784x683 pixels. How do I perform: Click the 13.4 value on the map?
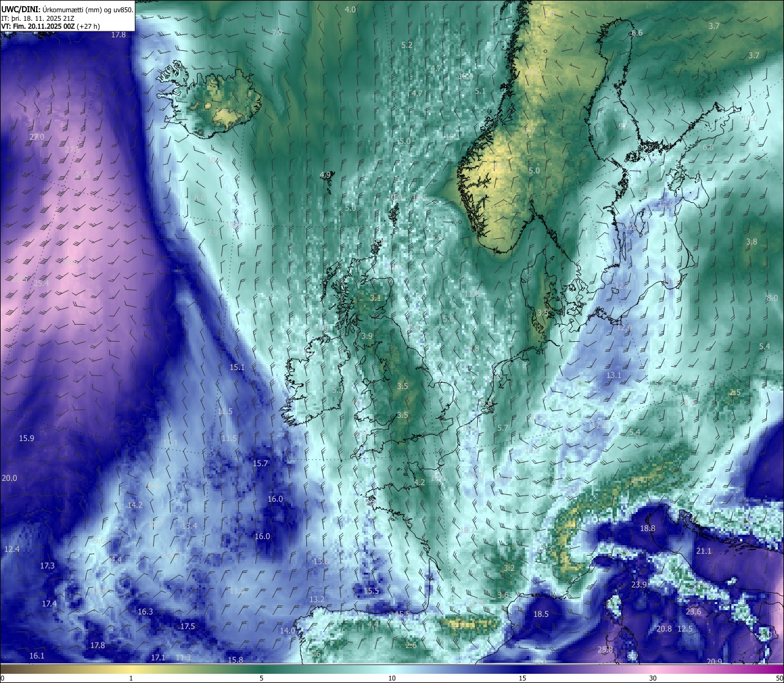click(189, 526)
